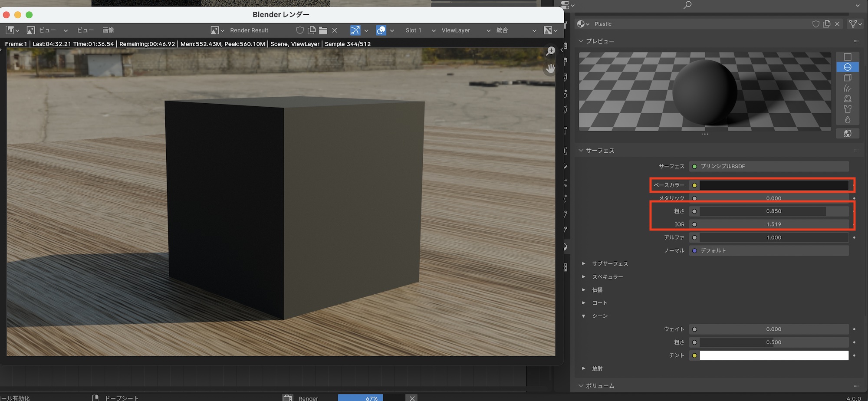868x401 pixels.
Task: Open the 画像 menu
Action: [108, 30]
